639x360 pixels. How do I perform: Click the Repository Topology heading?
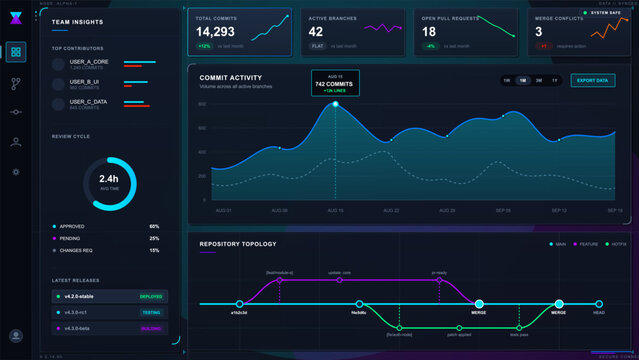(x=238, y=244)
